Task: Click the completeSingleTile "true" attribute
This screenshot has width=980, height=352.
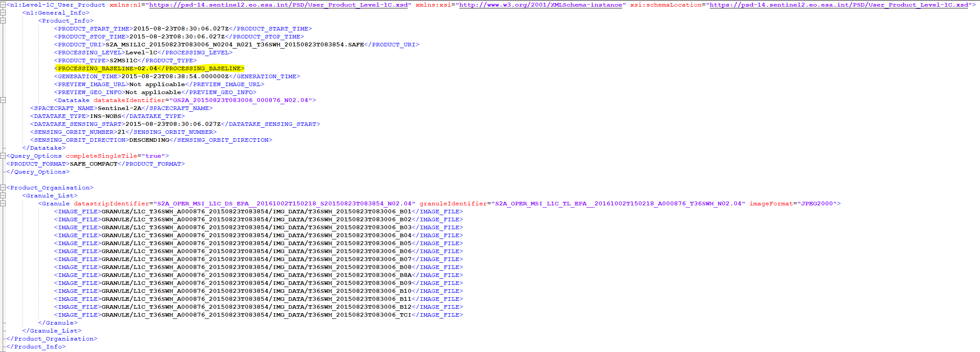Action: [153, 156]
